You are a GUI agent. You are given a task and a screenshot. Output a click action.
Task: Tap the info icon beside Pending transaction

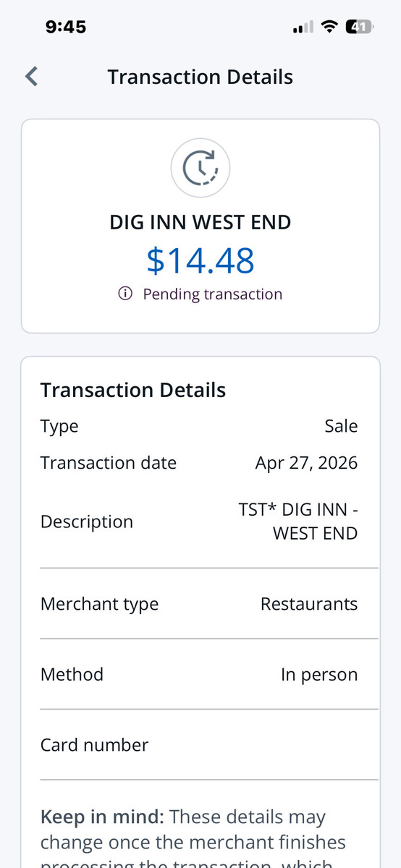point(125,294)
